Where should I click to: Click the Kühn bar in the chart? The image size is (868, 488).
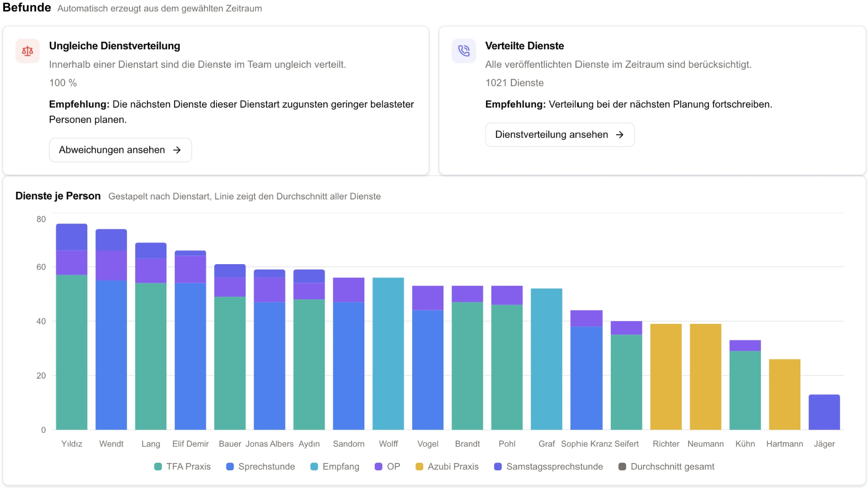coord(745,385)
